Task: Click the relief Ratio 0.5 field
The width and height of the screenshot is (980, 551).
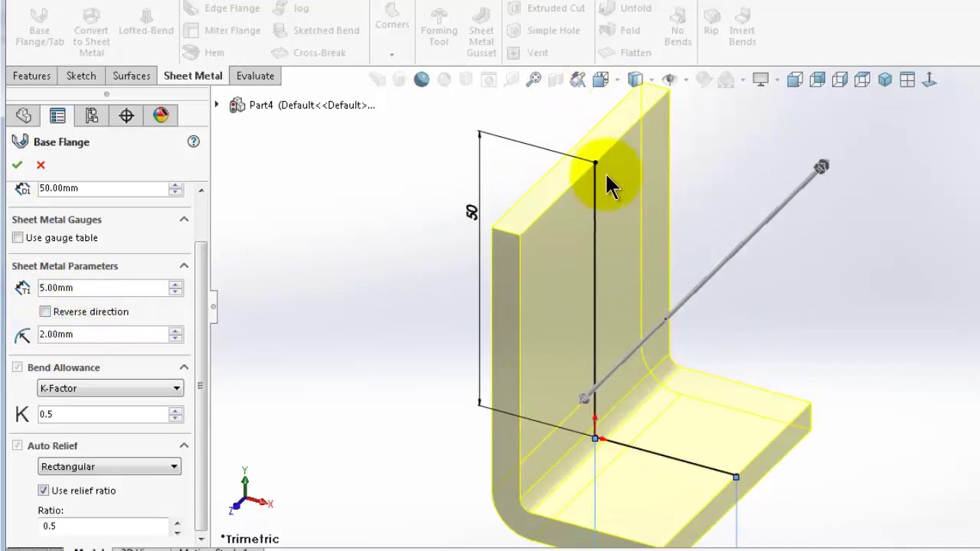Action: pos(103,526)
